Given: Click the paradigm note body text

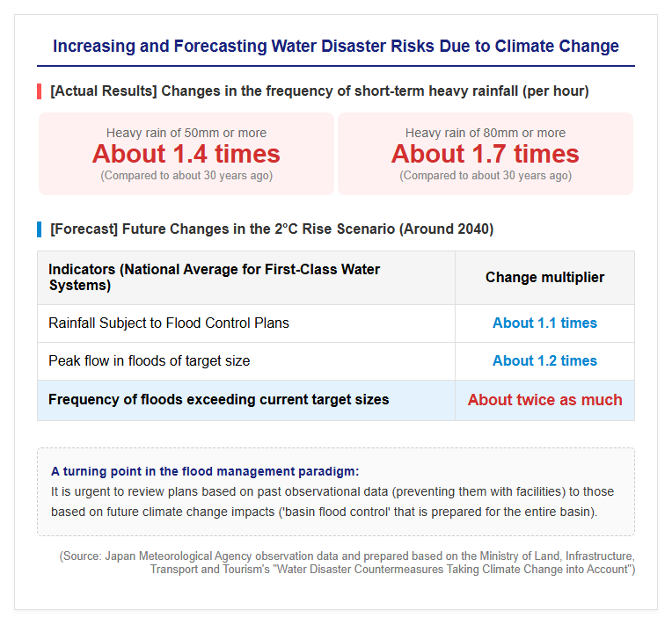Looking at the screenshot, I should pos(332,502).
